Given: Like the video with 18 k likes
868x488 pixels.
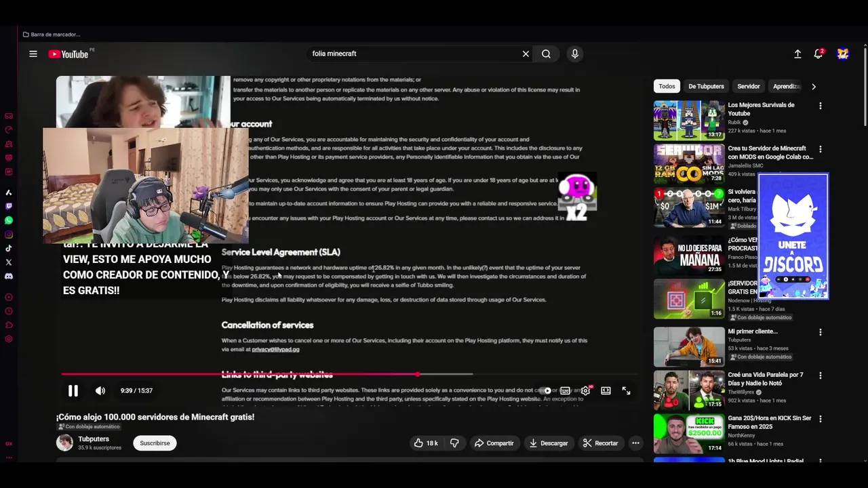Looking at the screenshot, I should click(x=425, y=443).
